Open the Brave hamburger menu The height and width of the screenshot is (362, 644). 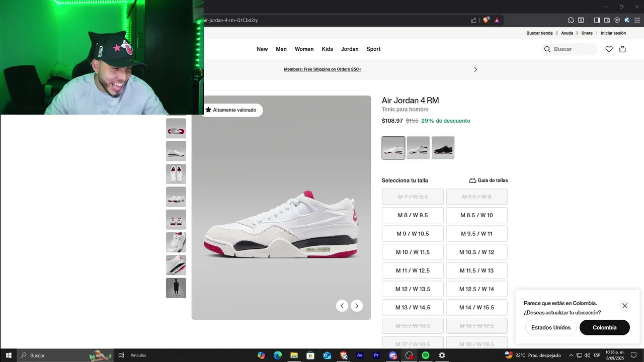pos(637,20)
